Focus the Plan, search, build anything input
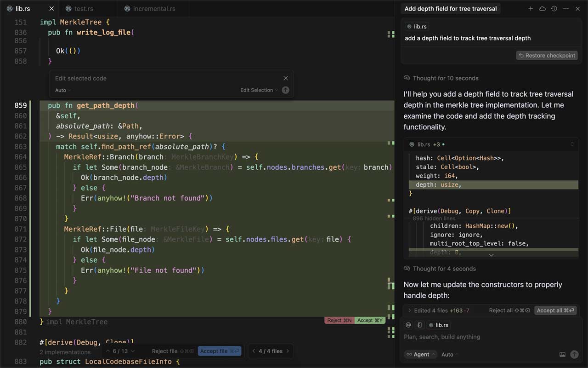Screen dimensions: 588x368 487,337
